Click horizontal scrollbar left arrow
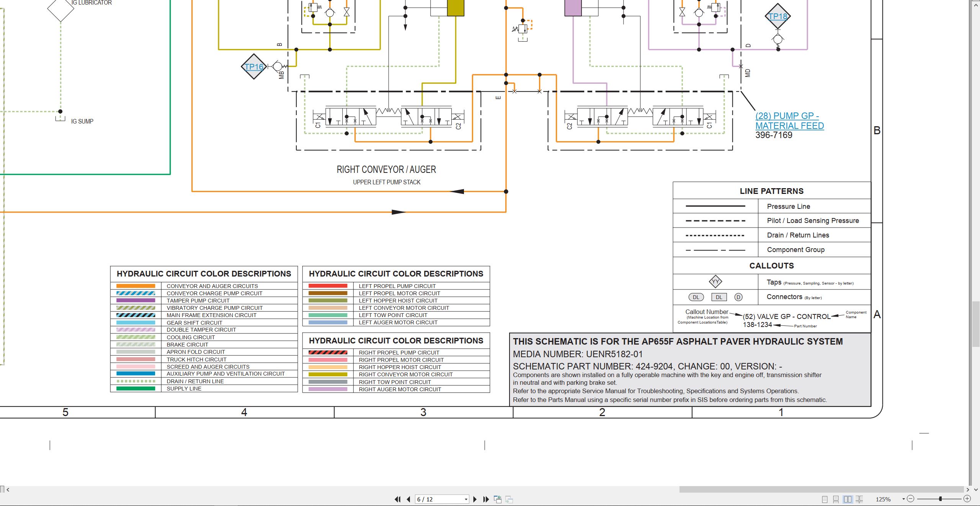 tap(8, 490)
